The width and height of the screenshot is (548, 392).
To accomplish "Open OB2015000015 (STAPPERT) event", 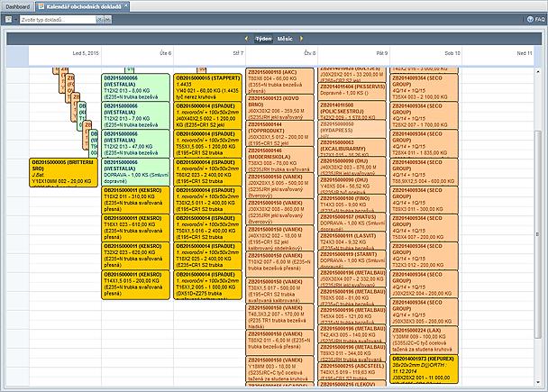I will 207,87.
